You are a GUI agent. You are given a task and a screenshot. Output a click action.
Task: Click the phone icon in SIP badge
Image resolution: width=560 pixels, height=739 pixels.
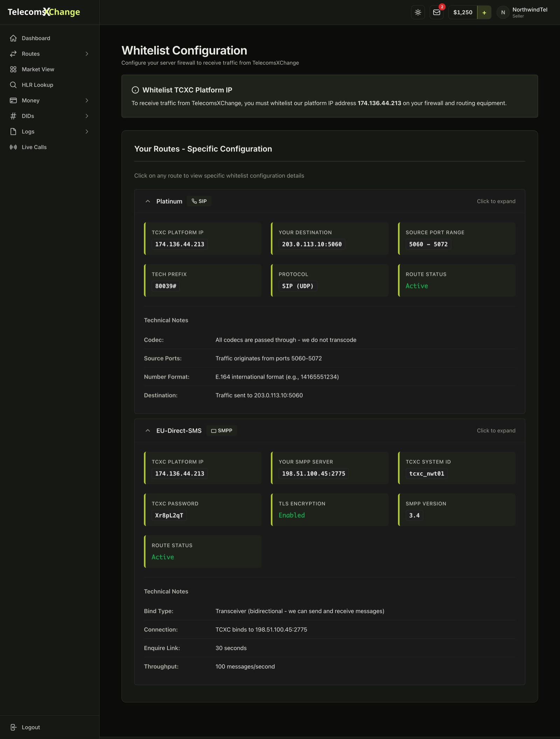coord(194,201)
